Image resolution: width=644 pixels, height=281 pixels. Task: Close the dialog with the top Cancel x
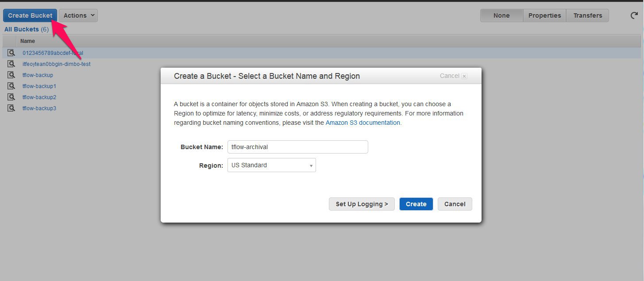(453, 76)
